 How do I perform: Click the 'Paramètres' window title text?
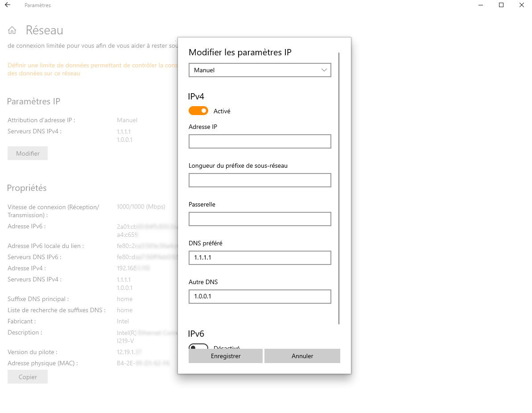[37, 5]
